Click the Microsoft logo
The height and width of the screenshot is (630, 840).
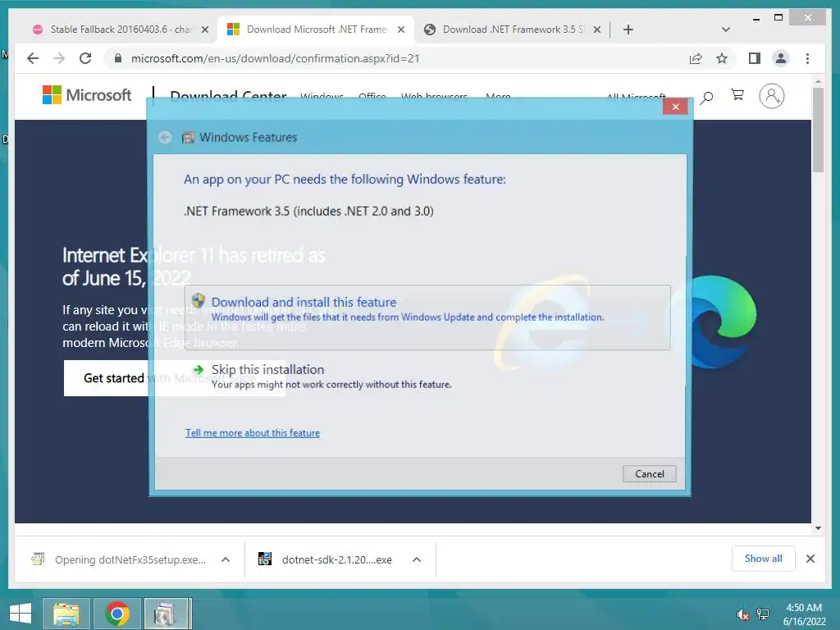coord(87,95)
